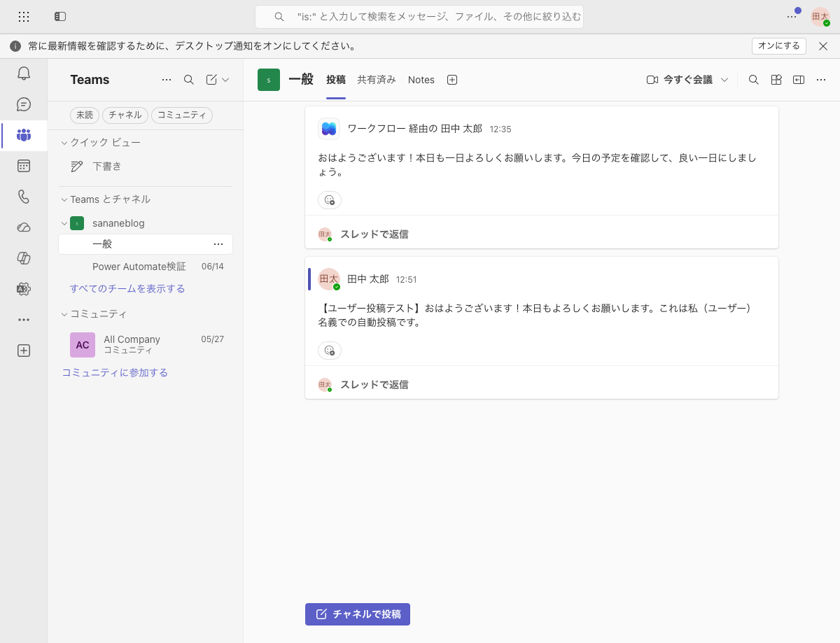Add reaction to 12:51 user test message
840x643 pixels.
click(x=330, y=351)
